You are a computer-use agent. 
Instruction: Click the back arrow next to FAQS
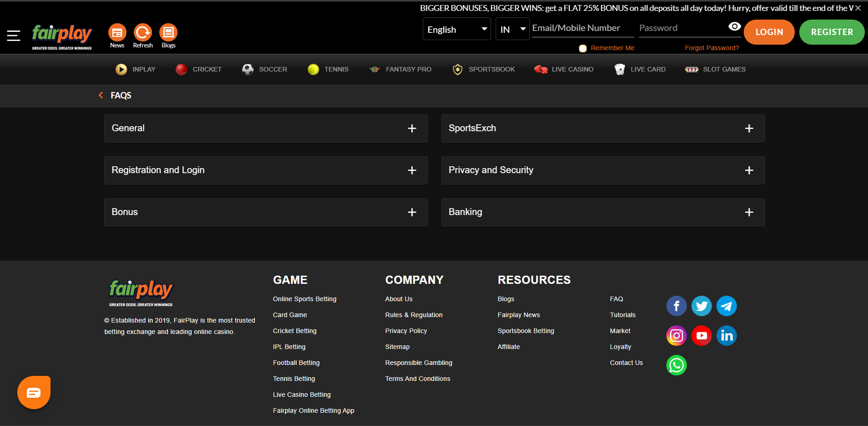point(101,95)
